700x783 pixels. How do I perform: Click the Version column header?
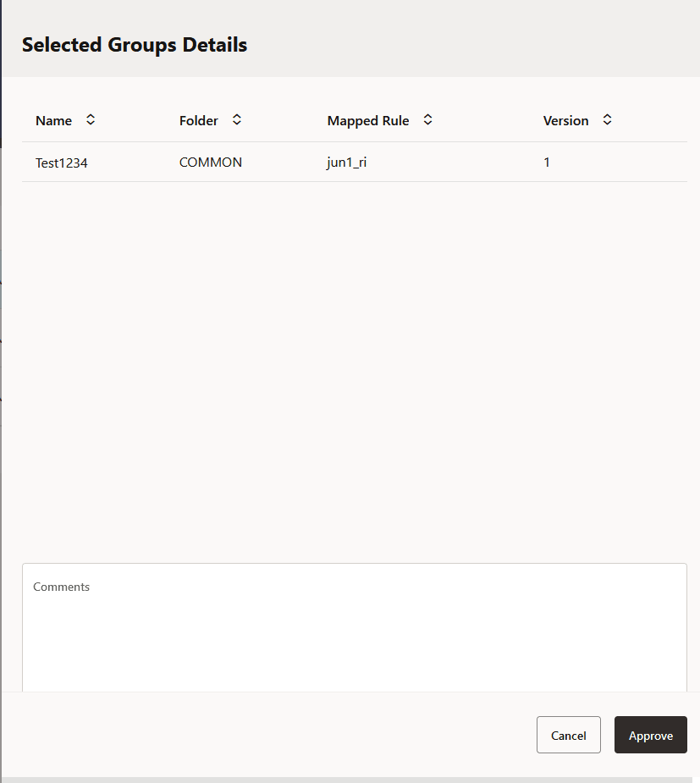click(x=565, y=120)
